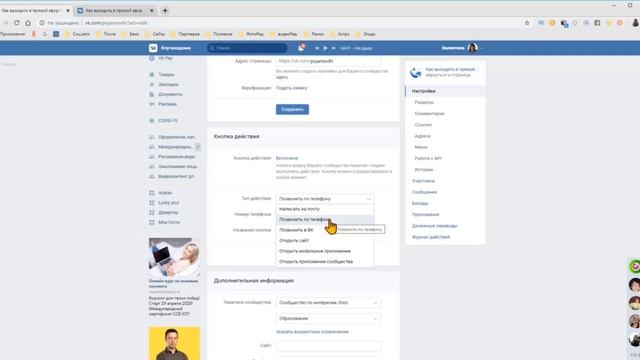The height and width of the screenshot is (360, 640).
Task: Open ad thumbnail with laptop woman
Action: coord(174,257)
